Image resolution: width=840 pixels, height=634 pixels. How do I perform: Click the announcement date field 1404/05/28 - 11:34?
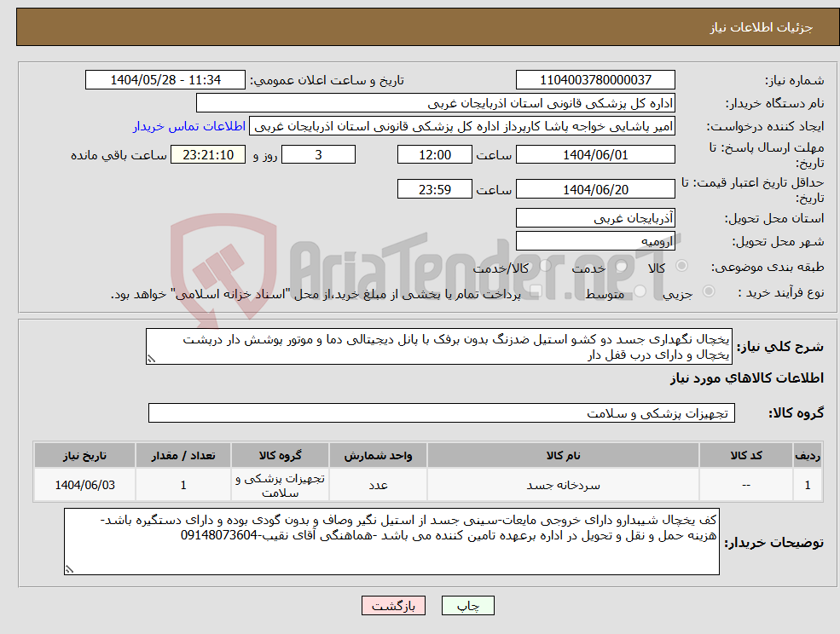coord(165,80)
